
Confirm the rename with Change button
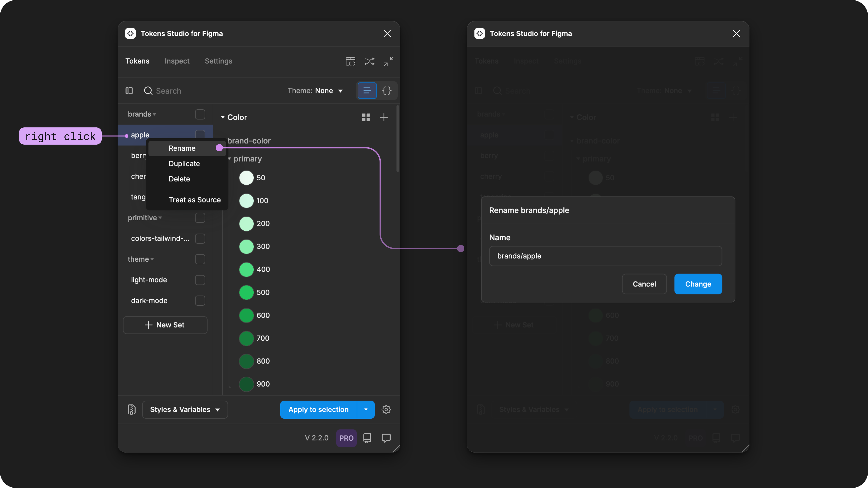pyautogui.click(x=698, y=284)
